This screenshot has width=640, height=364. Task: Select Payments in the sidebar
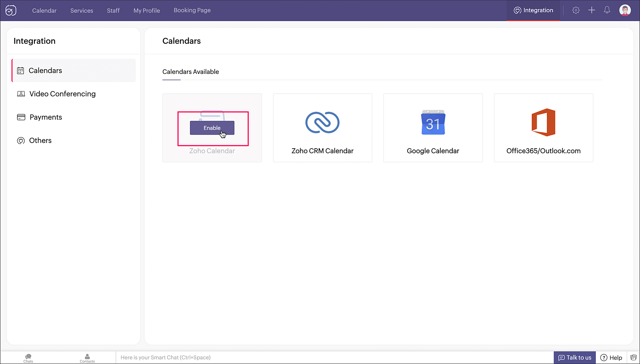(46, 117)
